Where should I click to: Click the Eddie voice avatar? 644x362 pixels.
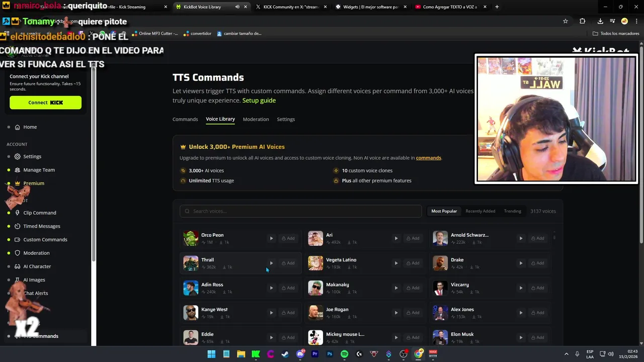click(x=191, y=337)
